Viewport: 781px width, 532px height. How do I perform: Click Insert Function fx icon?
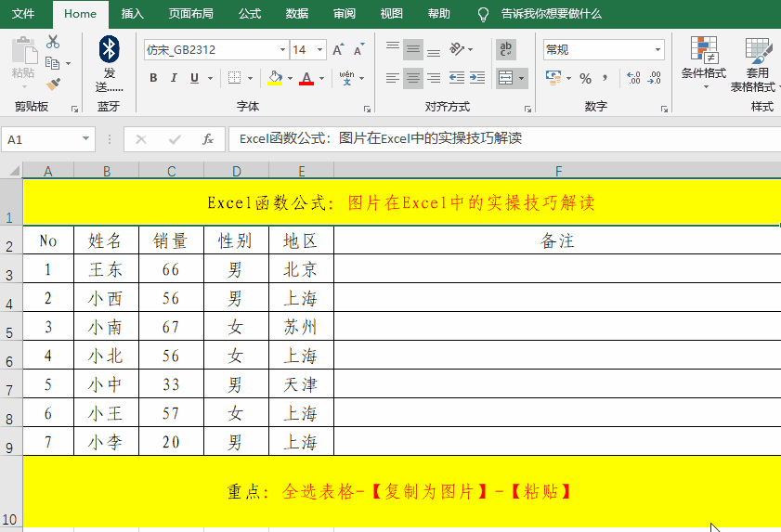point(208,139)
